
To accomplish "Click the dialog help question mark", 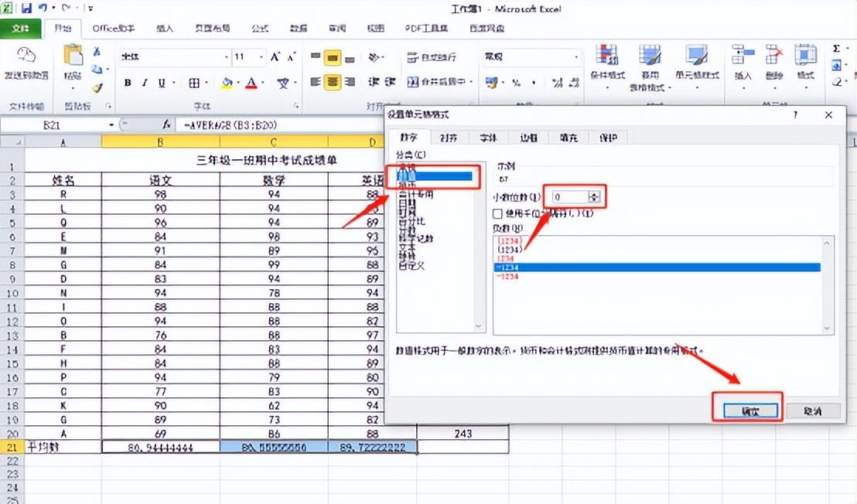I will coord(795,114).
